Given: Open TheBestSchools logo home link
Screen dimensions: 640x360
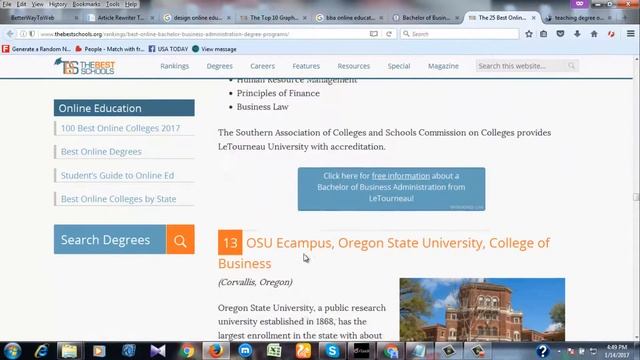Looking at the screenshot, I should [x=84, y=66].
